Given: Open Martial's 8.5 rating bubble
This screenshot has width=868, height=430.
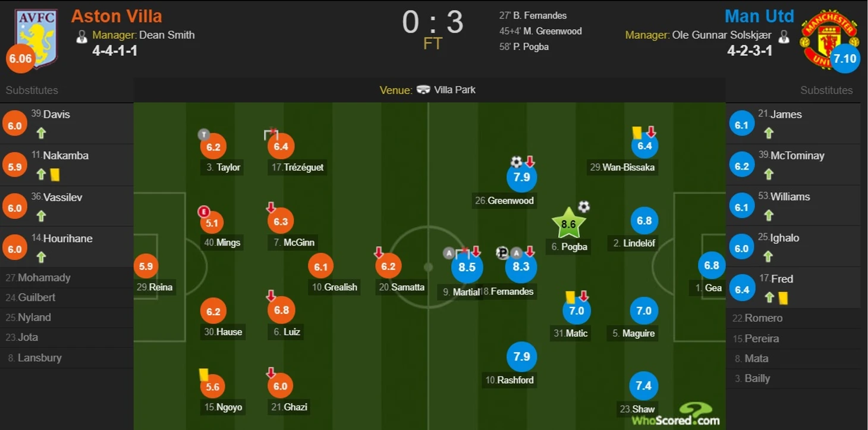Looking at the screenshot, I should click(x=467, y=267).
